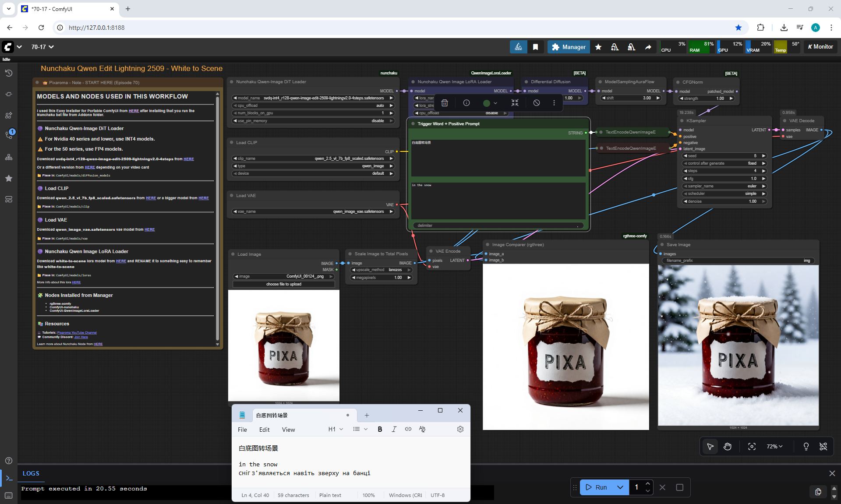Adjust the denoise slider in KSampler
This screenshot has width=841, height=504.
(724, 201)
